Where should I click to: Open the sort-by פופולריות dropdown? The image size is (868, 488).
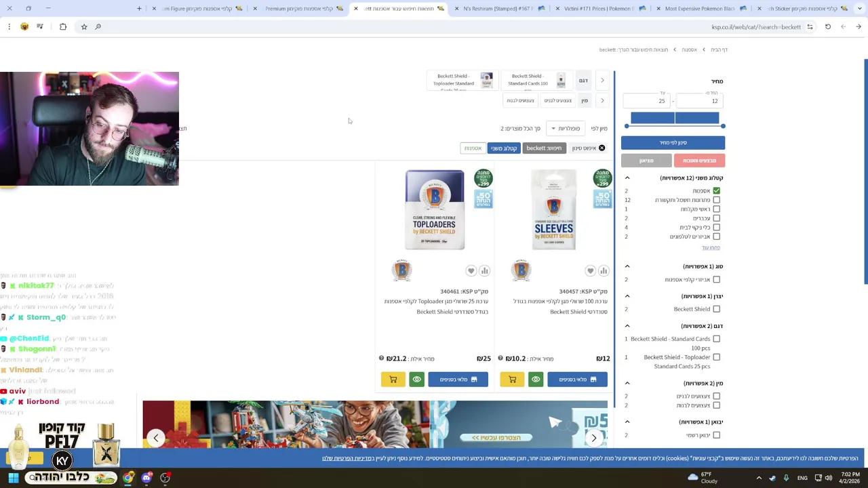click(564, 128)
